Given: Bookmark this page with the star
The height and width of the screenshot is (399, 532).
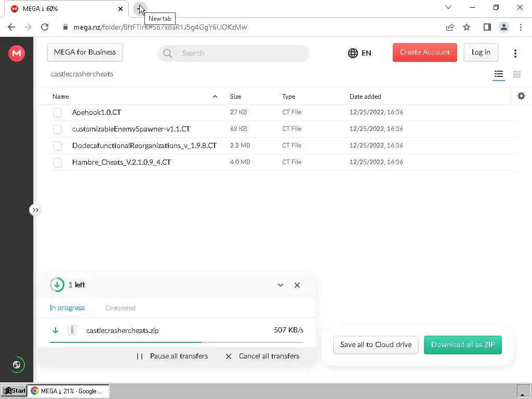Looking at the screenshot, I should coord(467,27).
